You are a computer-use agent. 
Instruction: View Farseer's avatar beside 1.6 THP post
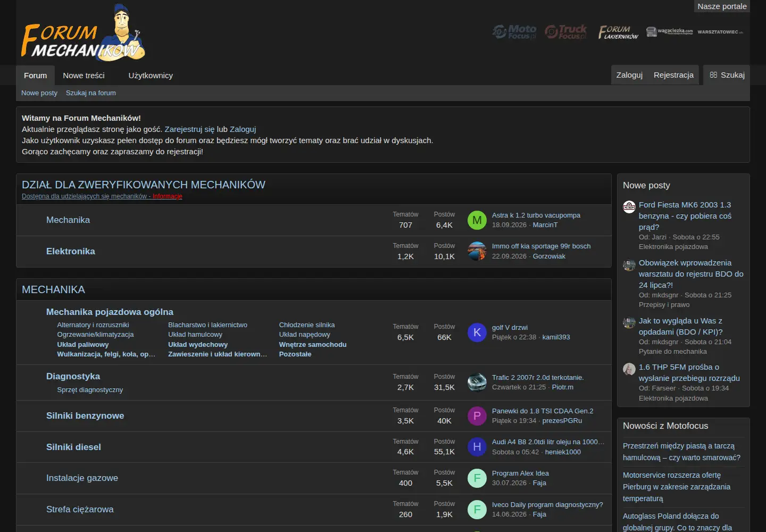629,369
